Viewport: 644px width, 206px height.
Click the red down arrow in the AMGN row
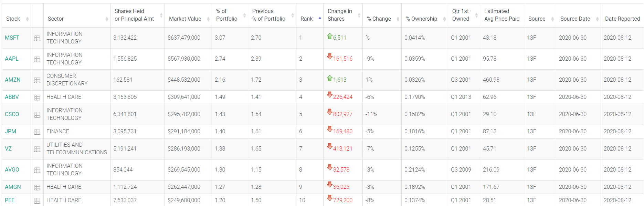point(330,185)
